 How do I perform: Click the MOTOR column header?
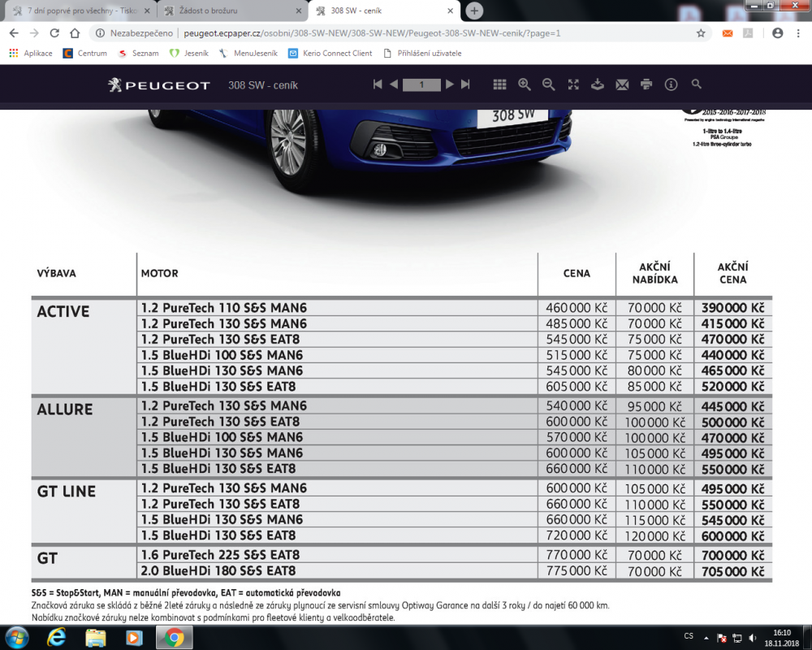click(x=159, y=273)
